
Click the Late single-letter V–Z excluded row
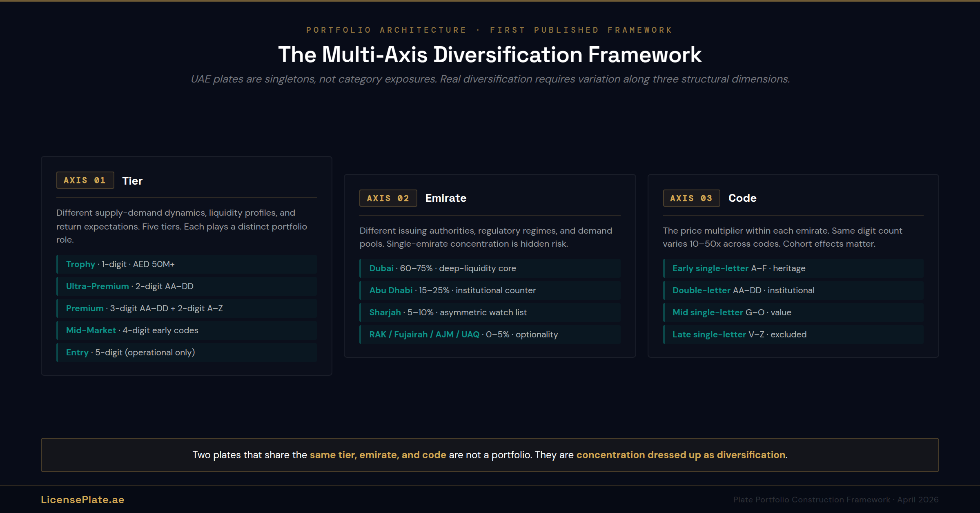[793, 335]
